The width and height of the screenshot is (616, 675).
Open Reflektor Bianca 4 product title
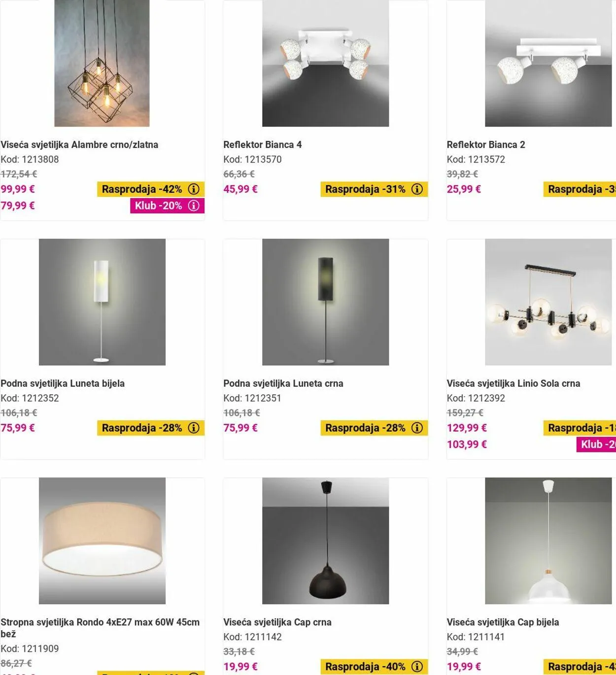pos(262,145)
